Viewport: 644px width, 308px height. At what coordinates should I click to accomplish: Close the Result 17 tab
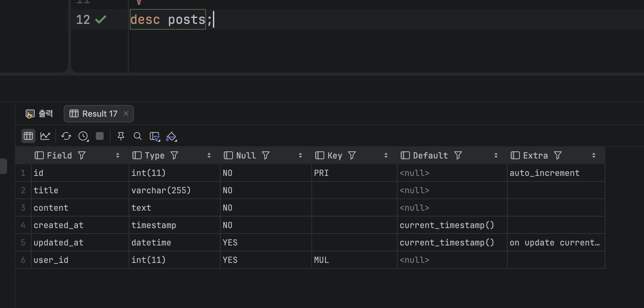pyautogui.click(x=126, y=113)
